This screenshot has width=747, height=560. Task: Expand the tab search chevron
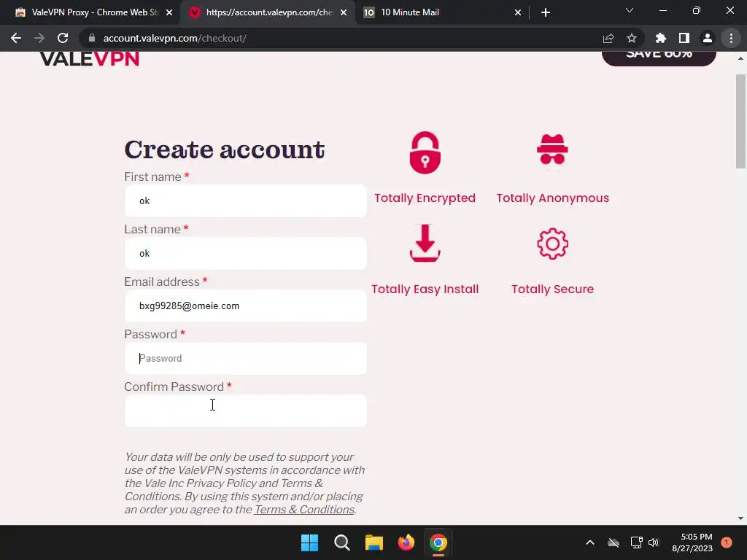[630, 10]
